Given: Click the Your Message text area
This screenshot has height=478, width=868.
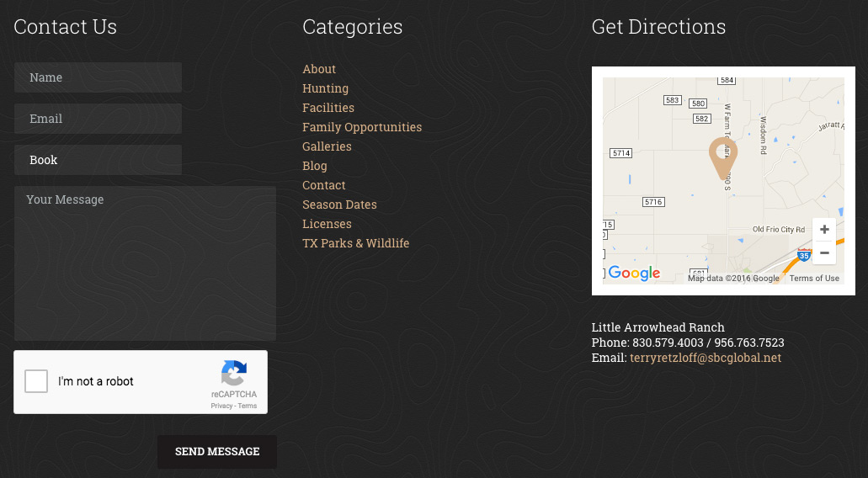Looking at the screenshot, I should (x=145, y=263).
